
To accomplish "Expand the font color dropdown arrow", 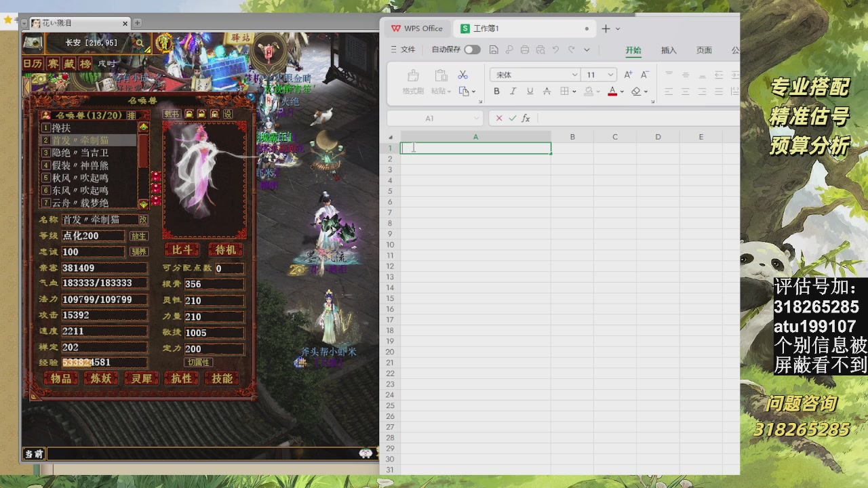I will click(x=622, y=91).
